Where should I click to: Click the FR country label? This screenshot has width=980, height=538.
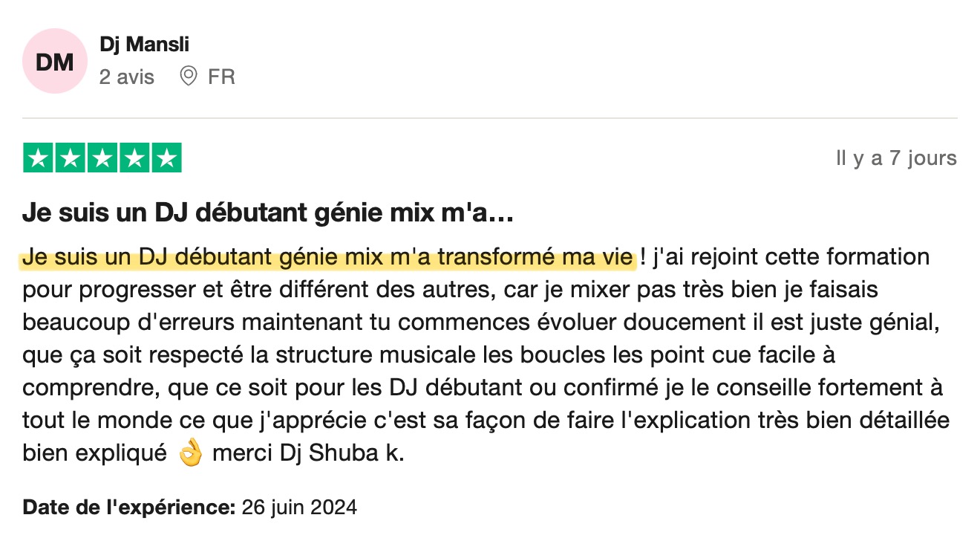[221, 77]
